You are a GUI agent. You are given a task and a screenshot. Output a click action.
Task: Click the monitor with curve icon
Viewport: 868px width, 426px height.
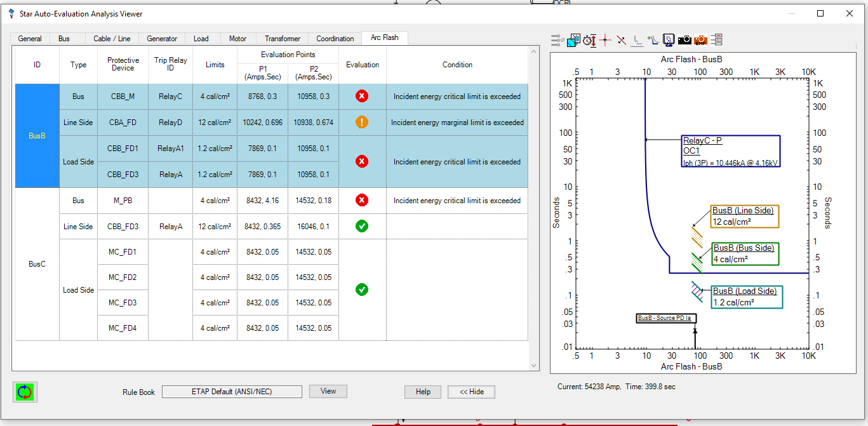click(669, 40)
